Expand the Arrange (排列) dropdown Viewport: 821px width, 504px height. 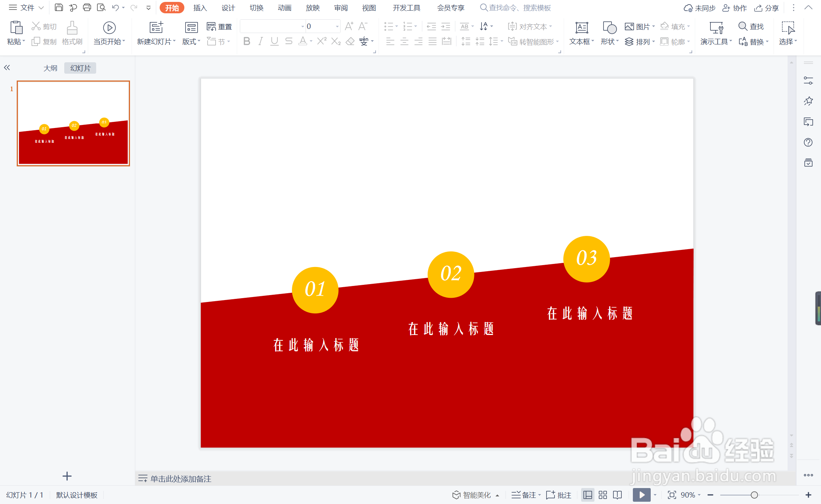[653, 41]
